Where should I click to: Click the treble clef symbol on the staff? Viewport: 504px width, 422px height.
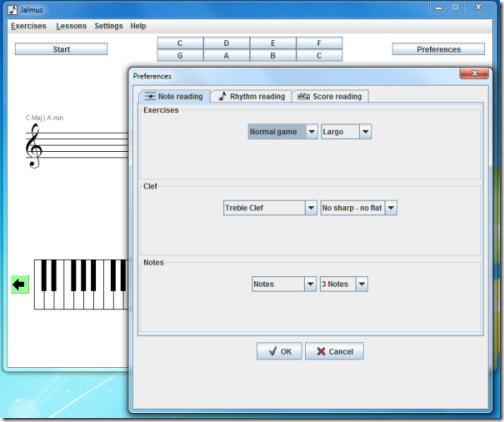tap(34, 146)
